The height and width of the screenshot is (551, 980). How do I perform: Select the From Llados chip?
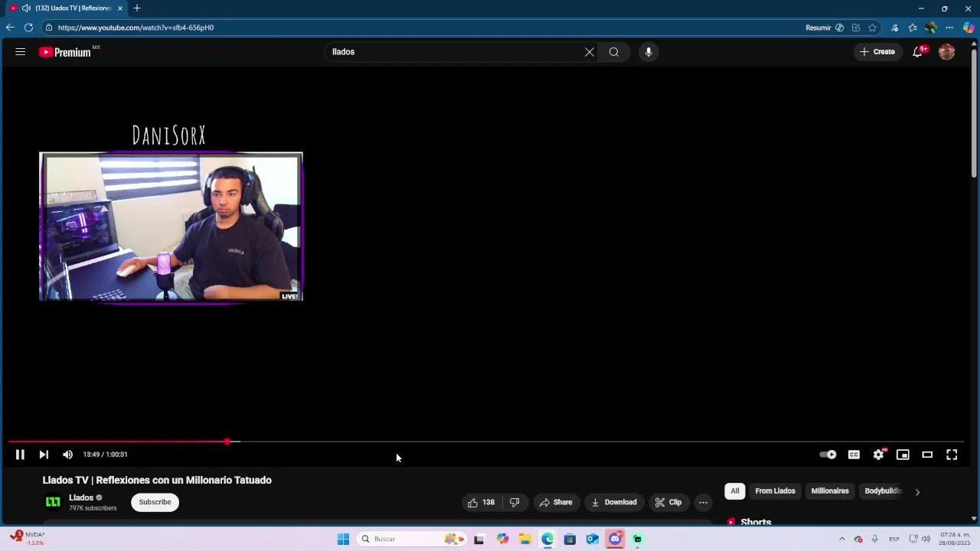click(775, 491)
